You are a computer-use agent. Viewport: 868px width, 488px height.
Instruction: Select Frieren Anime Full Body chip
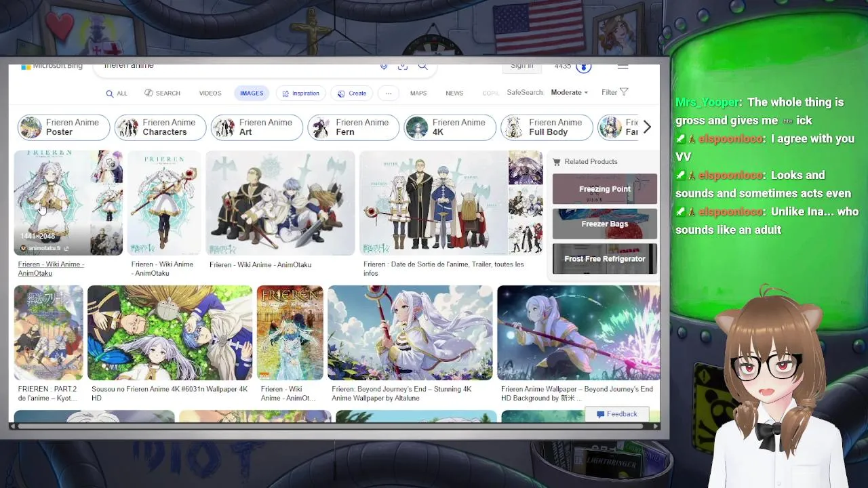[x=547, y=127]
